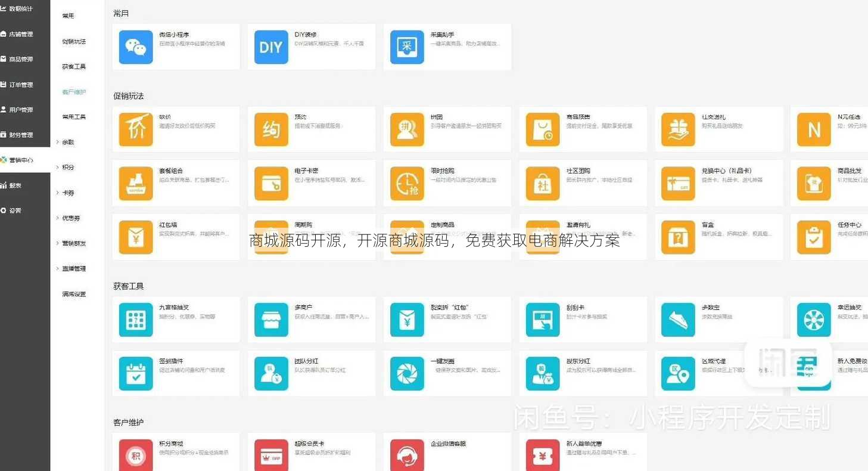
Task: Open the 兑换中心(礼品卡) gift card icon
Action: click(678, 183)
